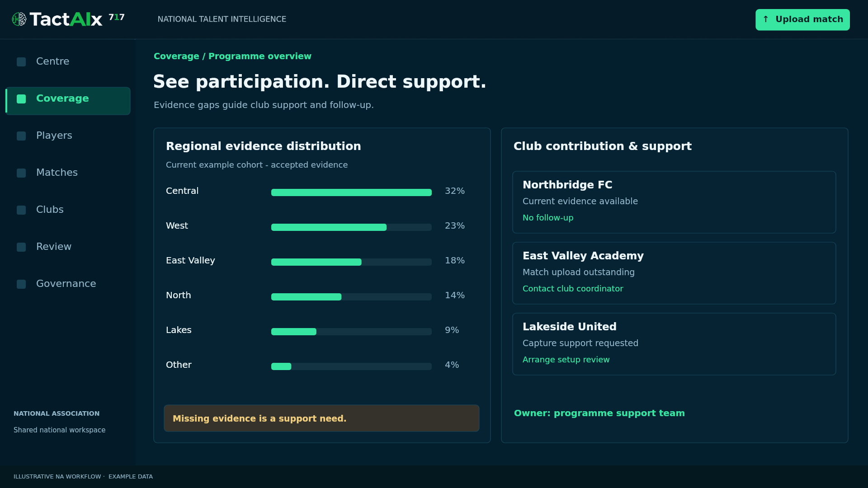This screenshot has height=488, width=868.
Task: Select the East Valley Academy card title
Action: (x=583, y=256)
